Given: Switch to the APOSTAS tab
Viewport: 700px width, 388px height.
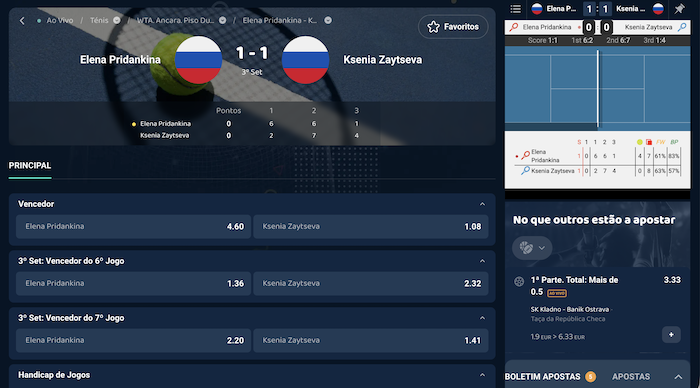Looking at the screenshot, I should (631, 377).
